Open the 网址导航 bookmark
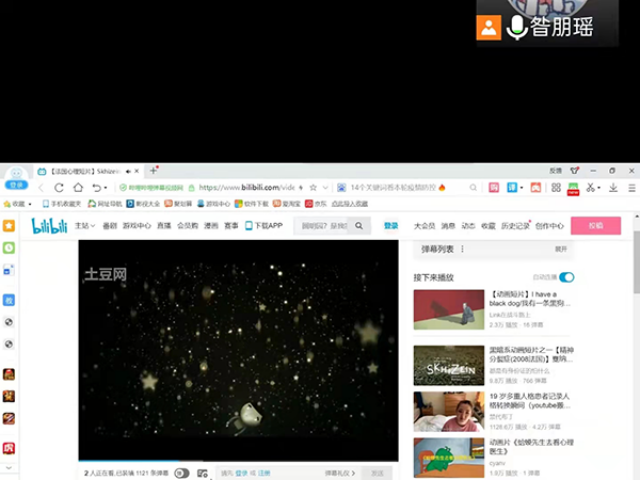Screen dimensions: 640x480 click(x=105, y=204)
